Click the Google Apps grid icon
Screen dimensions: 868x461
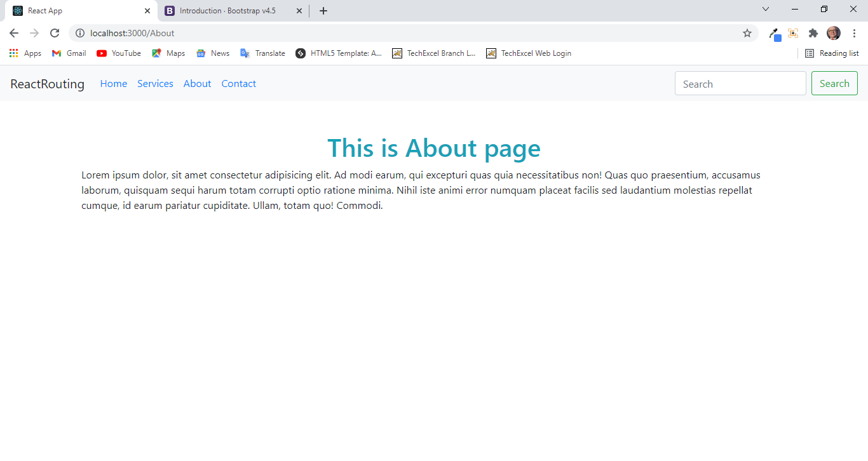[13, 53]
